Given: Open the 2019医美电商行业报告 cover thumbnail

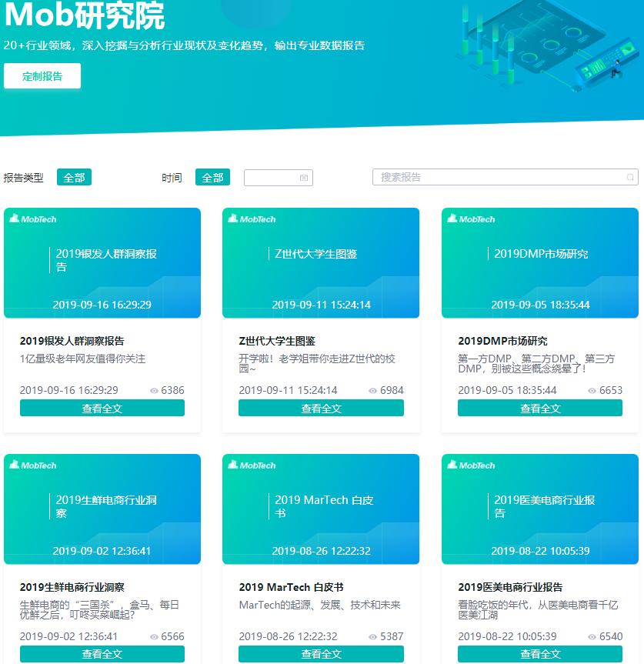Looking at the screenshot, I should pos(539,509).
